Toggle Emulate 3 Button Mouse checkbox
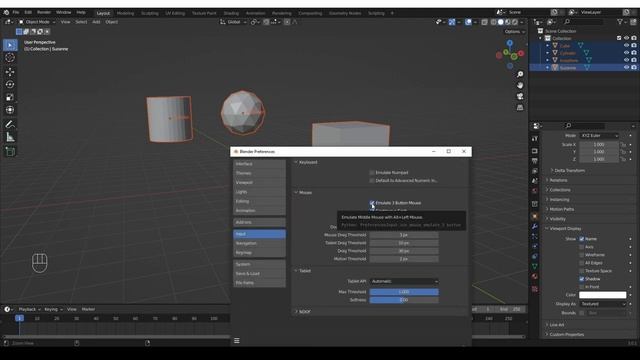The width and height of the screenshot is (640, 360). pos(372,203)
